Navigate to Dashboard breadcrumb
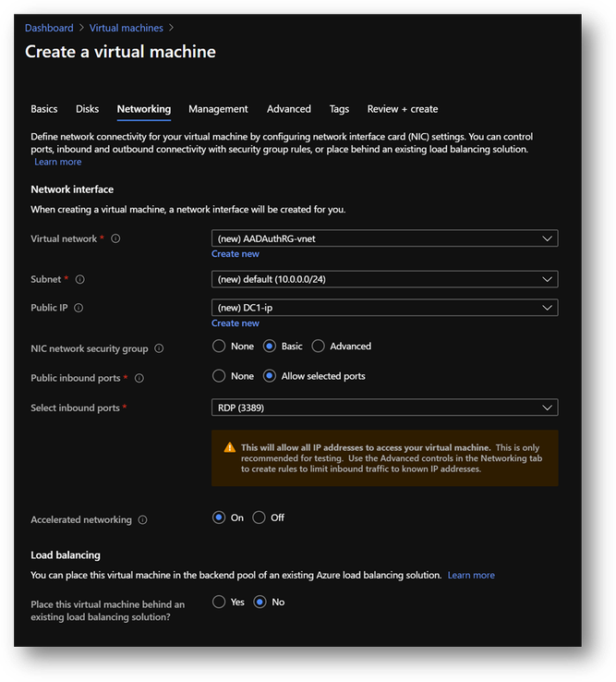616x682 pixels. pyautogui.click(x=49, y=28)
